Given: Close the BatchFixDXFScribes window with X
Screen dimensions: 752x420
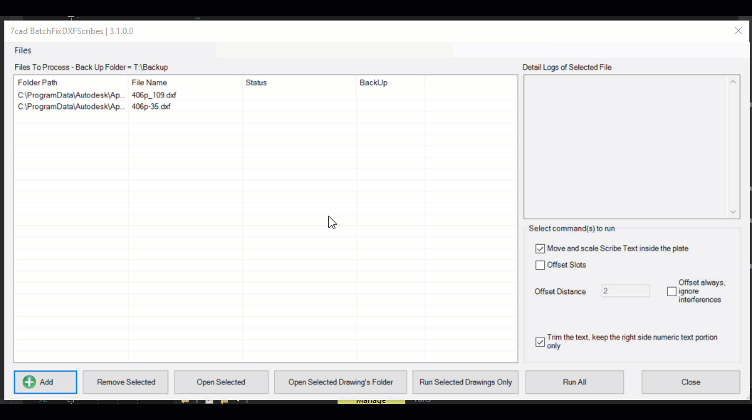Looking at the screenshot, I should point(738,31).
